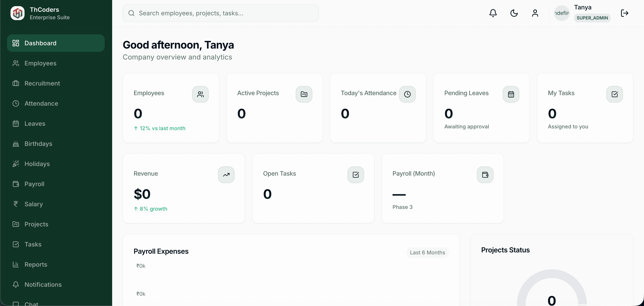
Task: Toggle dark mode moon icon
Action: (x=514, y=13)
